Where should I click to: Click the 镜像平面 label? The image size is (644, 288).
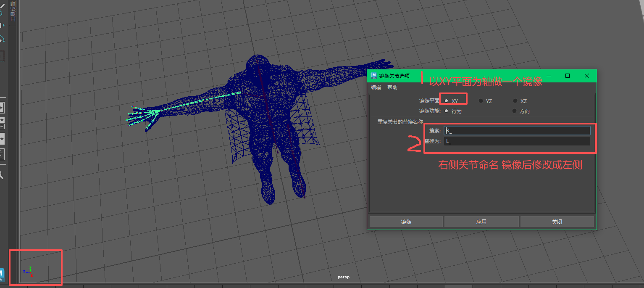tap(429, 101)
